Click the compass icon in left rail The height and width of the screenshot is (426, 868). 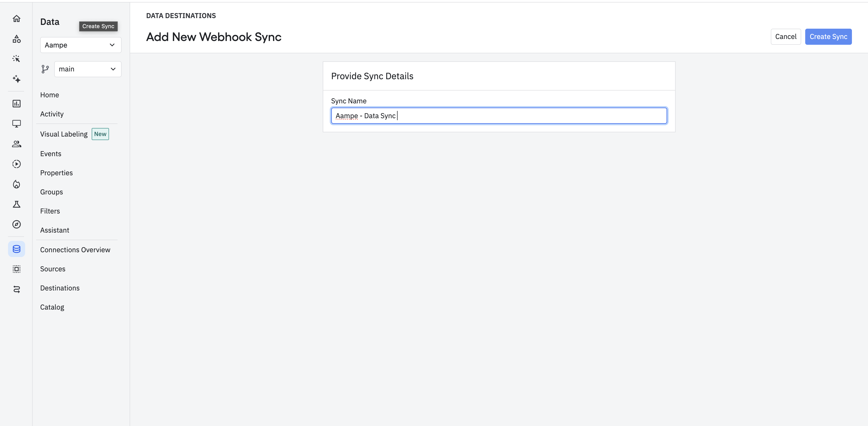(17, 224)
